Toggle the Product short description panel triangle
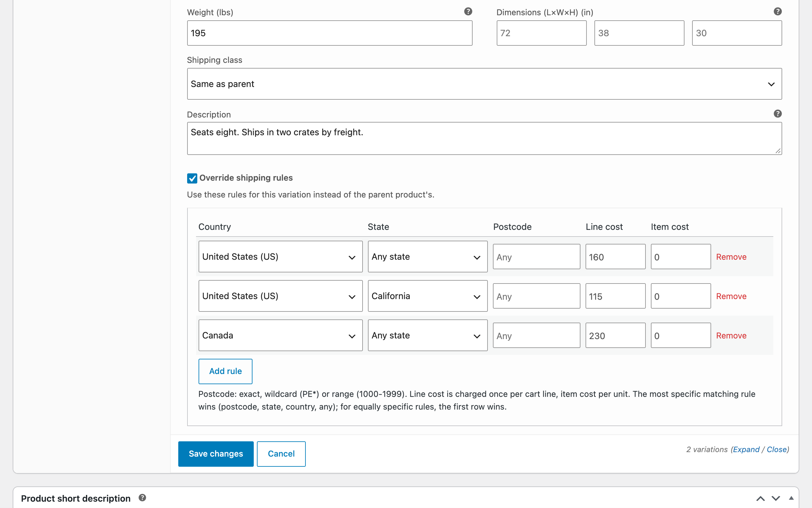The image size is (812, 508). 791,498
